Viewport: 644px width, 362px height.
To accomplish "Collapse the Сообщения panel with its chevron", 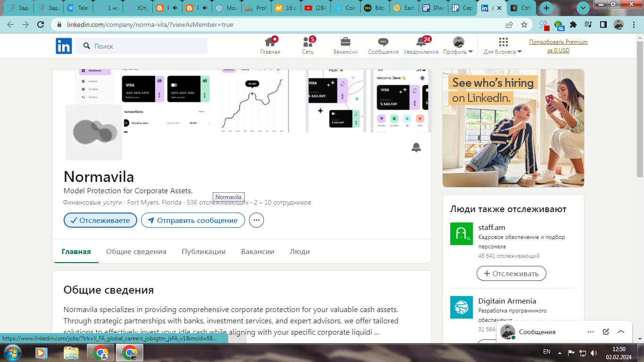I will point(621,332).
